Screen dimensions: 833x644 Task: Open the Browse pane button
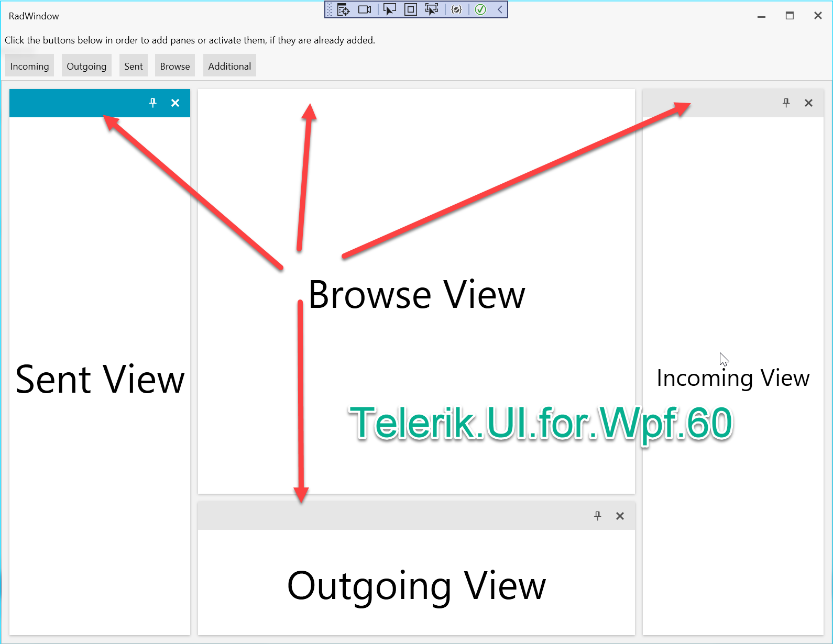tap(175, 66)
